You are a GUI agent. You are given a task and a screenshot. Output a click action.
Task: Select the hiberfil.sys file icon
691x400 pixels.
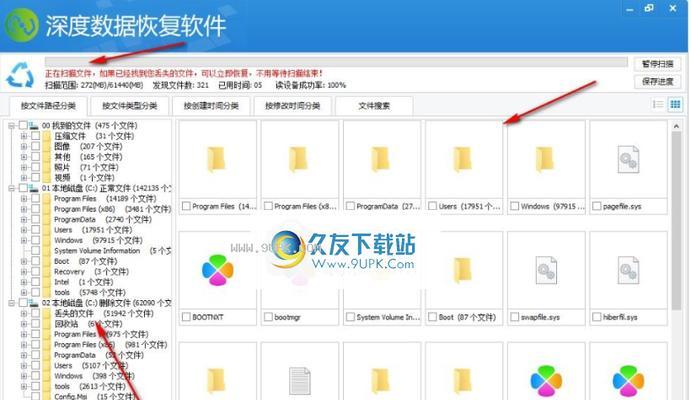point(628,270)
